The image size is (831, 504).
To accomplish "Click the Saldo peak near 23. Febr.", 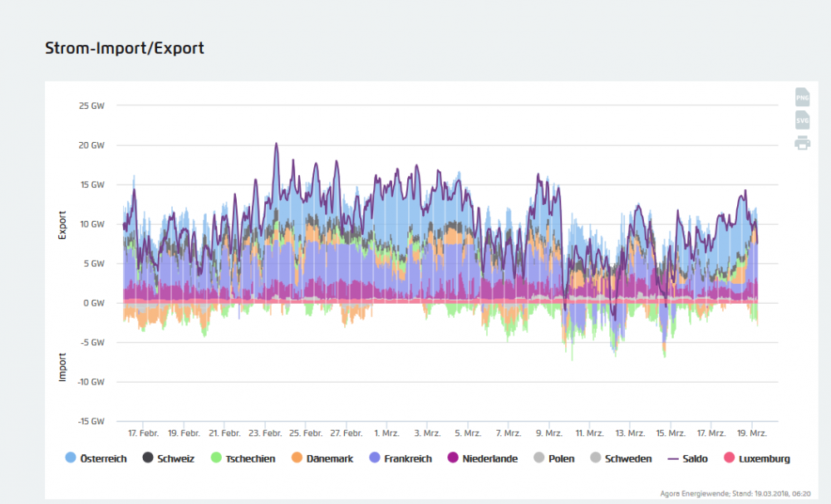I will (276, 144).
